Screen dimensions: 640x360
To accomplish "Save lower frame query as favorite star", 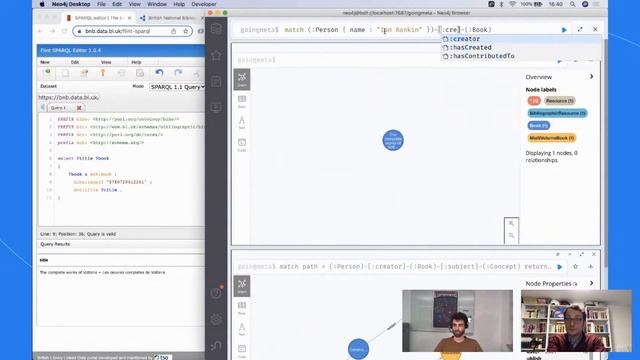I will click(576, 267).
